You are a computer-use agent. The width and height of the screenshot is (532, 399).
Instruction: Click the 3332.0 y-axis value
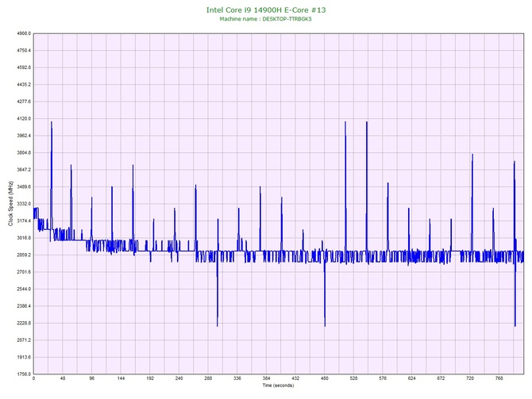coord(24,204)
